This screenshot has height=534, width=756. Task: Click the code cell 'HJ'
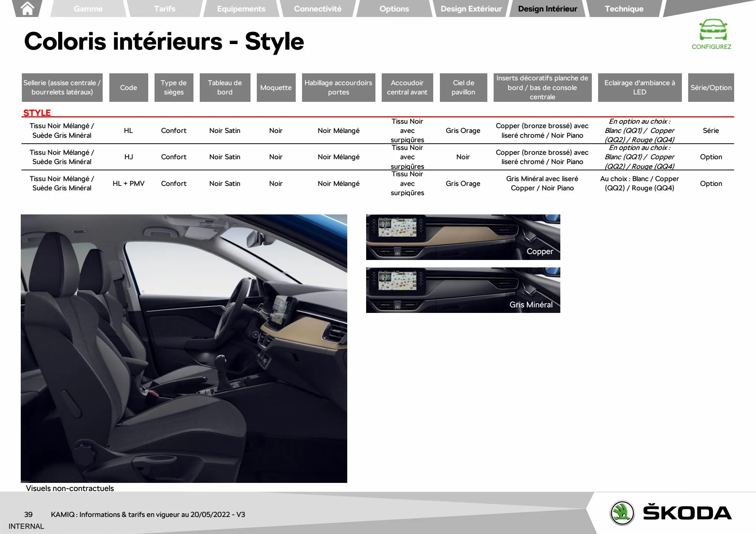(128, 157)
